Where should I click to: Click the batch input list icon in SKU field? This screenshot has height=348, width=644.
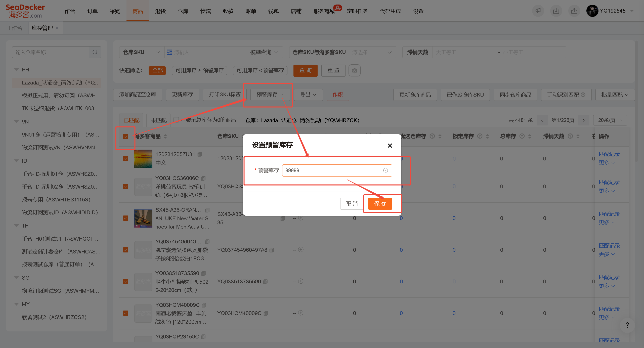click(169, 52)
